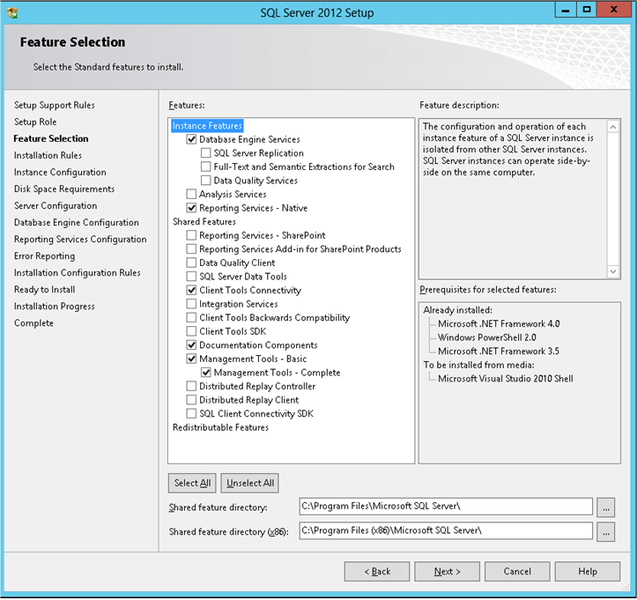Click the shared feature directory text field
This screenshot has width=637, height=600.
(445, 507)
